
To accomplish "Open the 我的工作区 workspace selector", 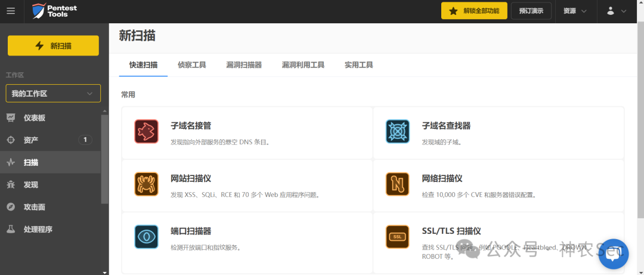I will 53,93.
